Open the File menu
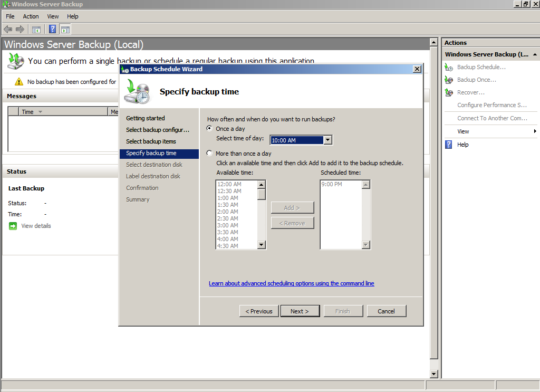This screenshot has height=392, width=540. [x=10, y=16]
